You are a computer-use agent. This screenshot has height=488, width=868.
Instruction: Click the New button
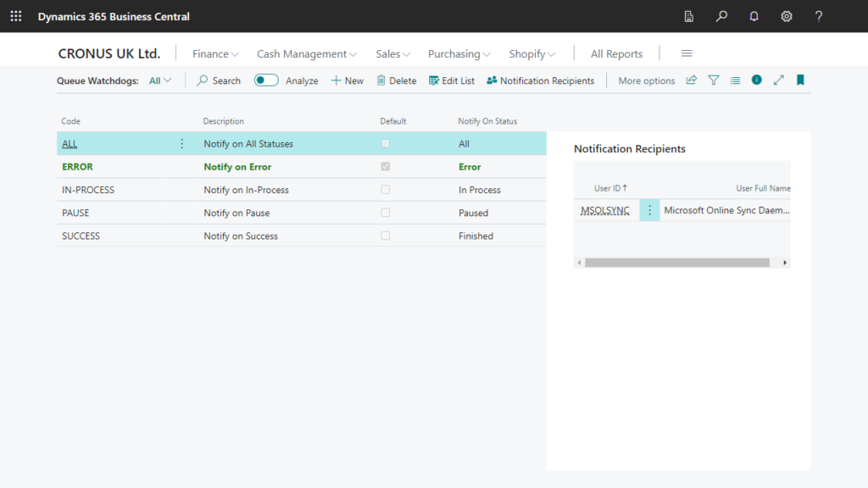[347, 80]
